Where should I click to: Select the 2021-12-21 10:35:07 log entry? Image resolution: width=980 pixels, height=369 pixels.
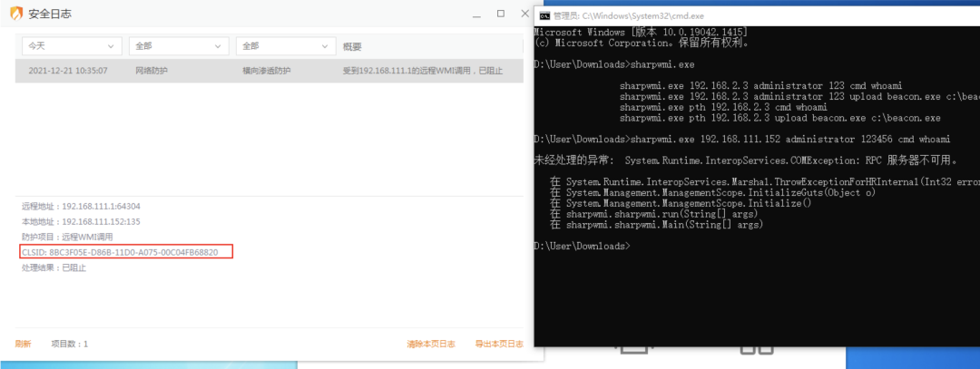click(x=269, y=72)
